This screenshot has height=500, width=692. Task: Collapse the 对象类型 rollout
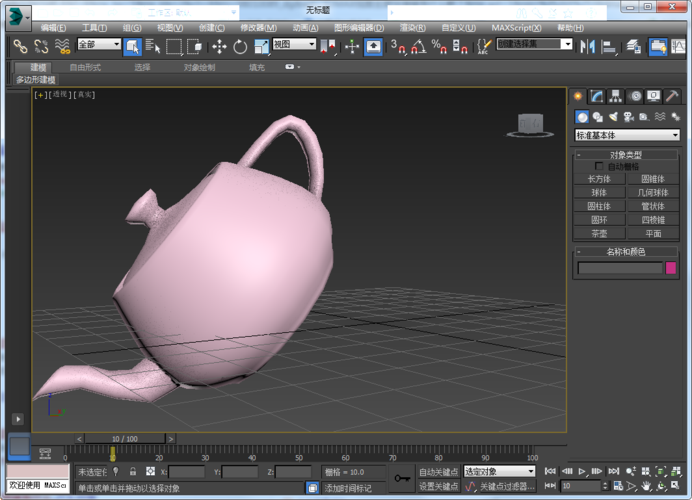626,155
